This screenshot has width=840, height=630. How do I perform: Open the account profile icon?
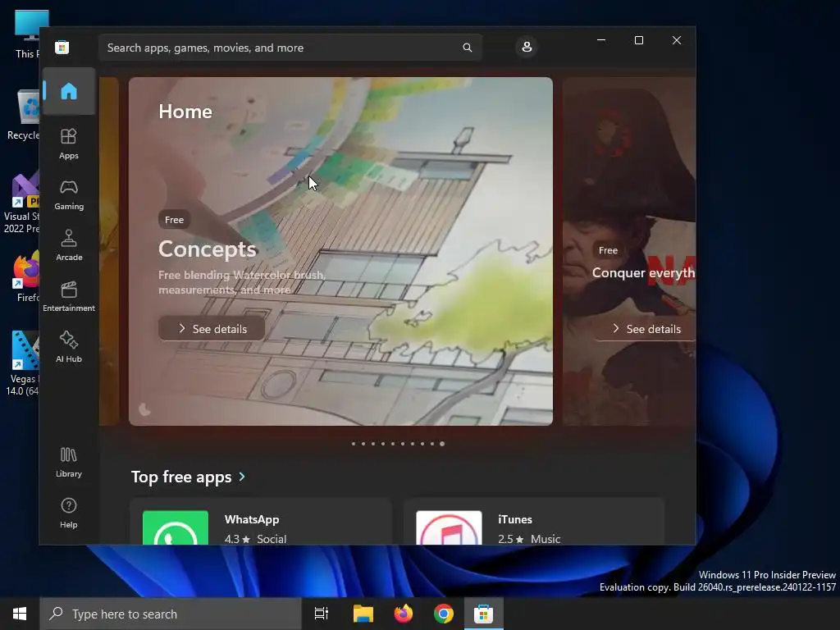527,47
